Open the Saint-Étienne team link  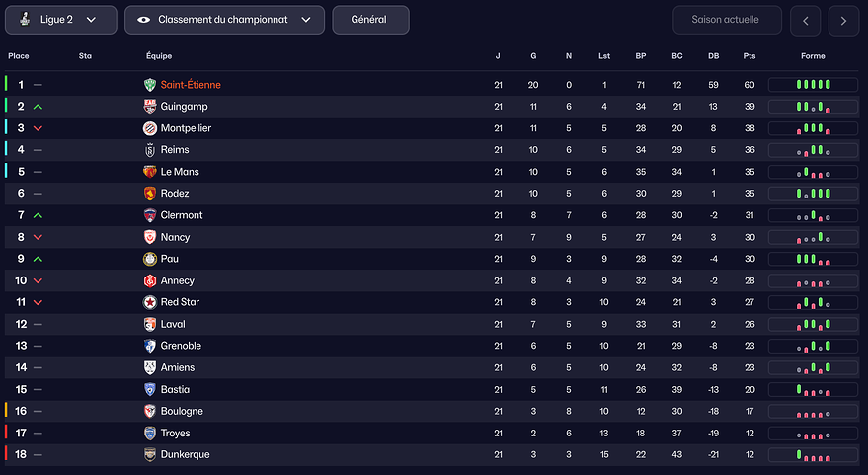[x=191, y=85]
